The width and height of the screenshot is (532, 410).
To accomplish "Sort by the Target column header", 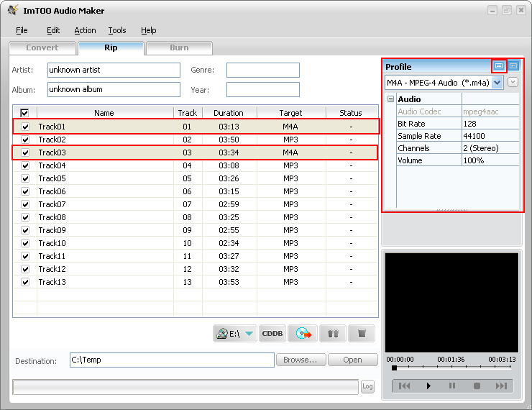I will pos(291,113).
